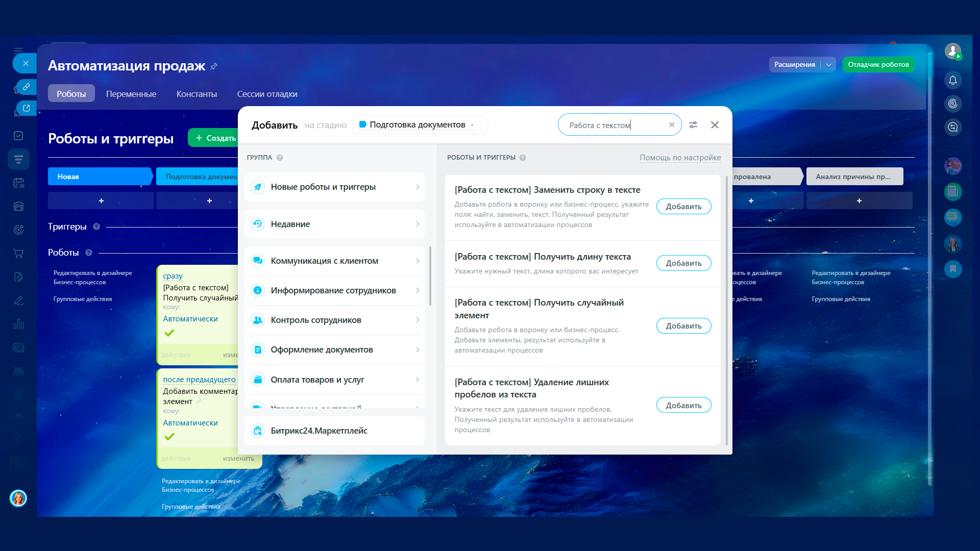Open the CRM funnel sidebar icon

pos(19,159)
